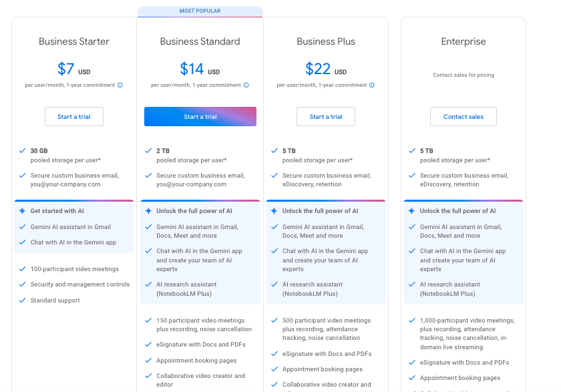Click info icon under Business Plus price
The width and height of the screenshot is (561, 392).
coord(372,85)
